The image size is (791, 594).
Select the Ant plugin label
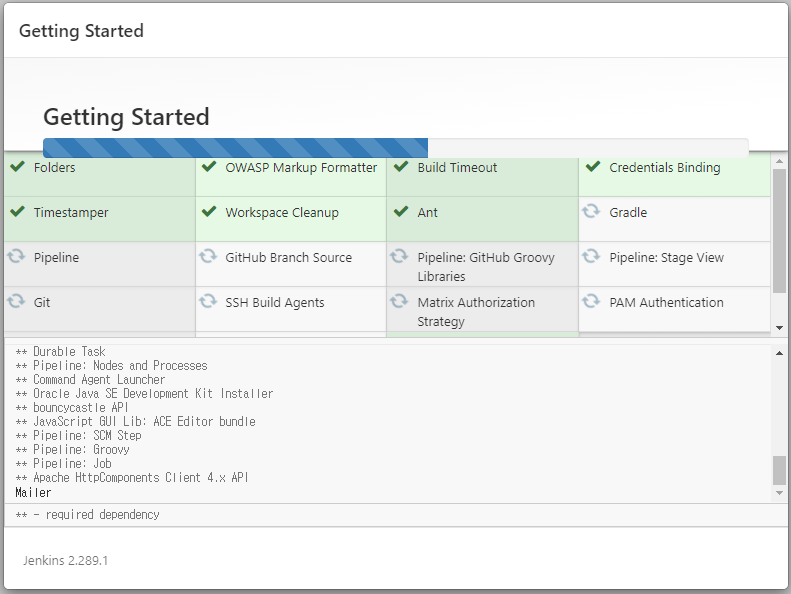[427, 212]
